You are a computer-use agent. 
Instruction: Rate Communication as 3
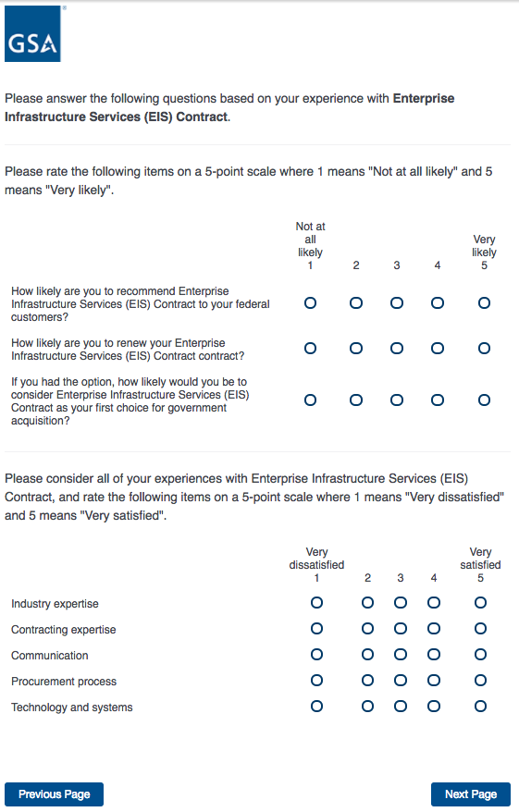[401, 655]
